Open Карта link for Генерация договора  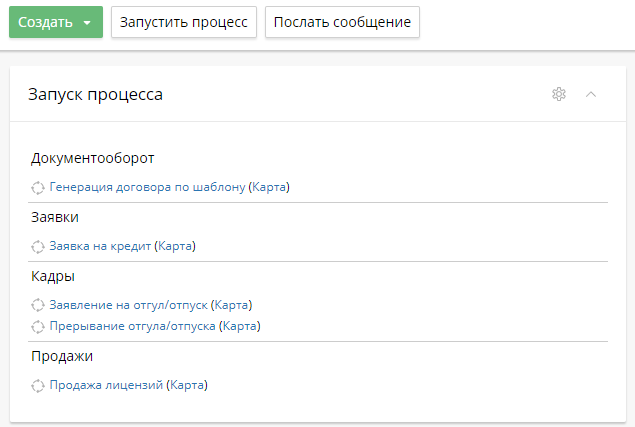coord(270,187)
